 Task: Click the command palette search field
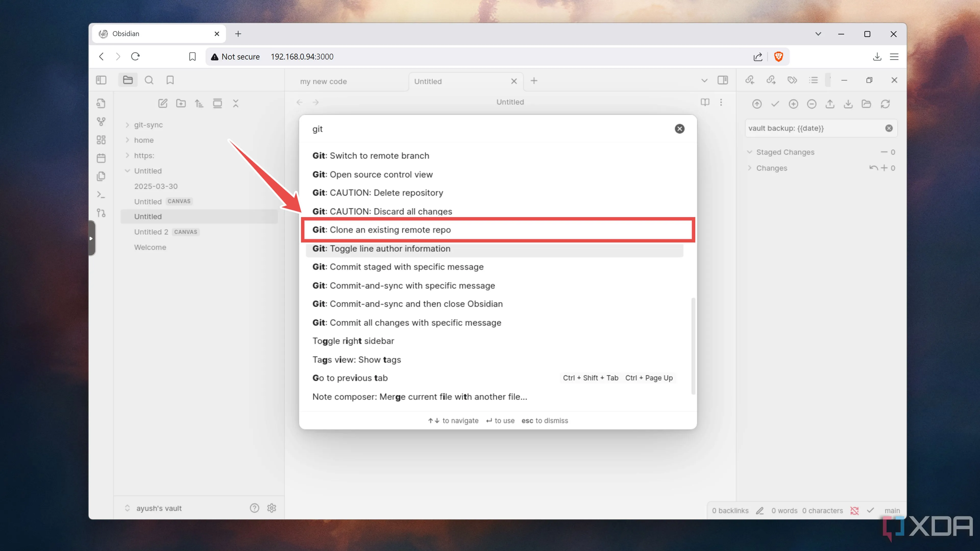(491, 129)
